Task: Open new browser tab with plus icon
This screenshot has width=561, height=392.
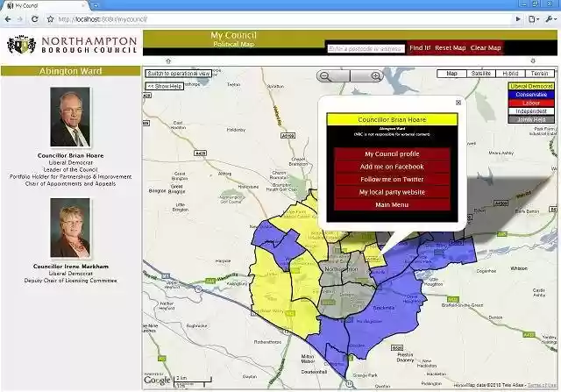Action: tap(96, 5)
